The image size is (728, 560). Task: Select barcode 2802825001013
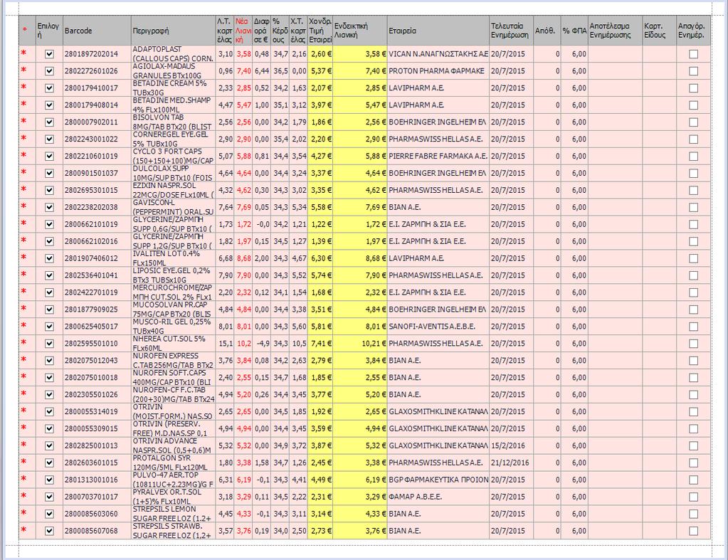97,445
